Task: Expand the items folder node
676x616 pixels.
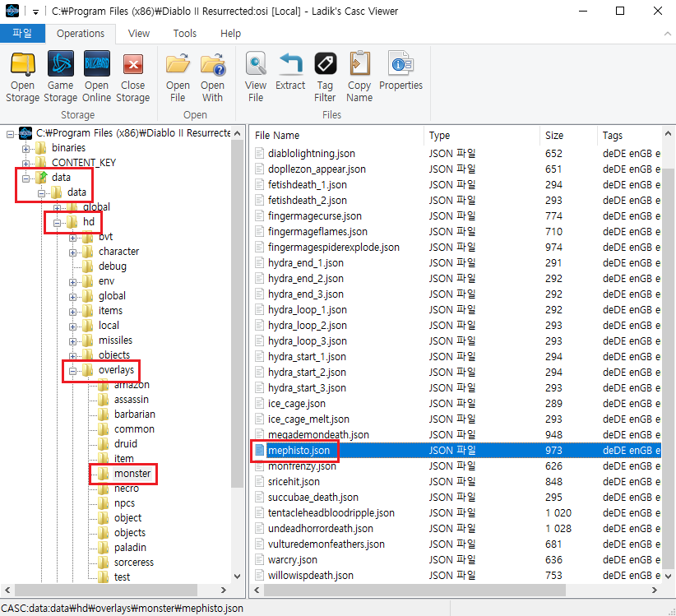Action: click(72, 312)
